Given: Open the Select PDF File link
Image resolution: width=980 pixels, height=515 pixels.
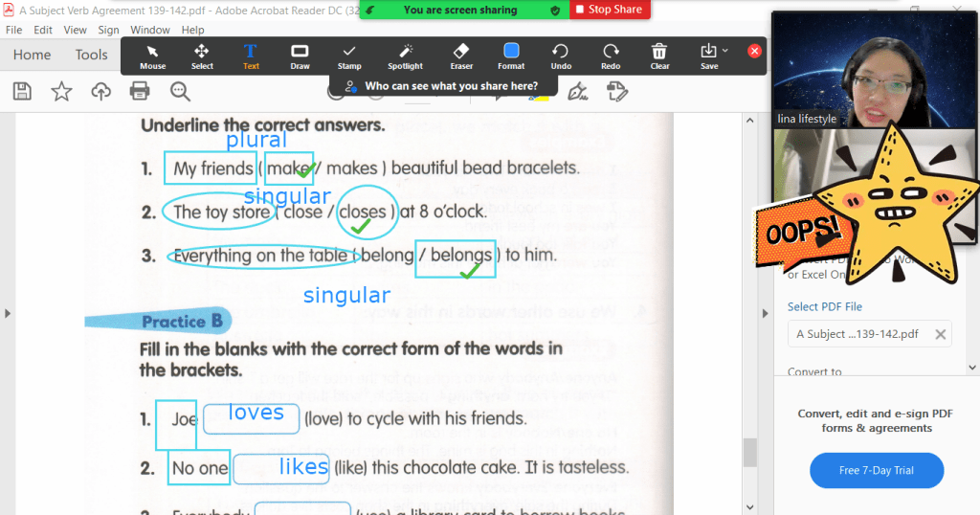Looking at the screenshot, I should click(824, 306).
